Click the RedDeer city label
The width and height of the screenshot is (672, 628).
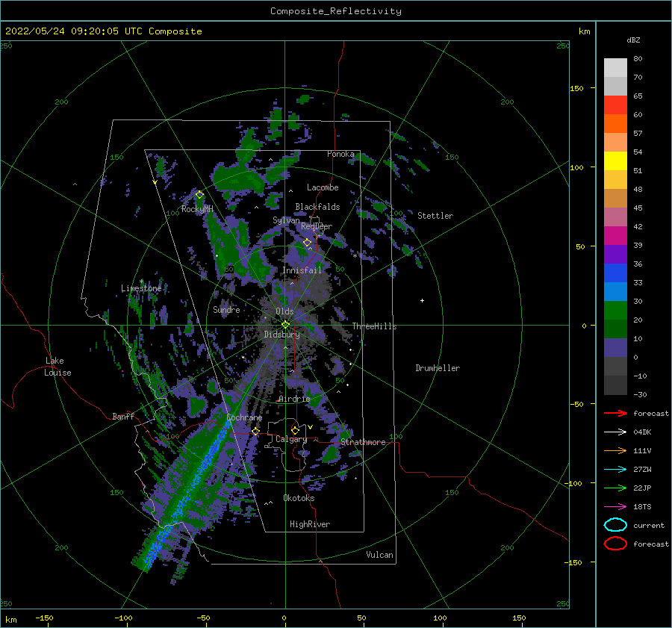click(x=317, y=226)
